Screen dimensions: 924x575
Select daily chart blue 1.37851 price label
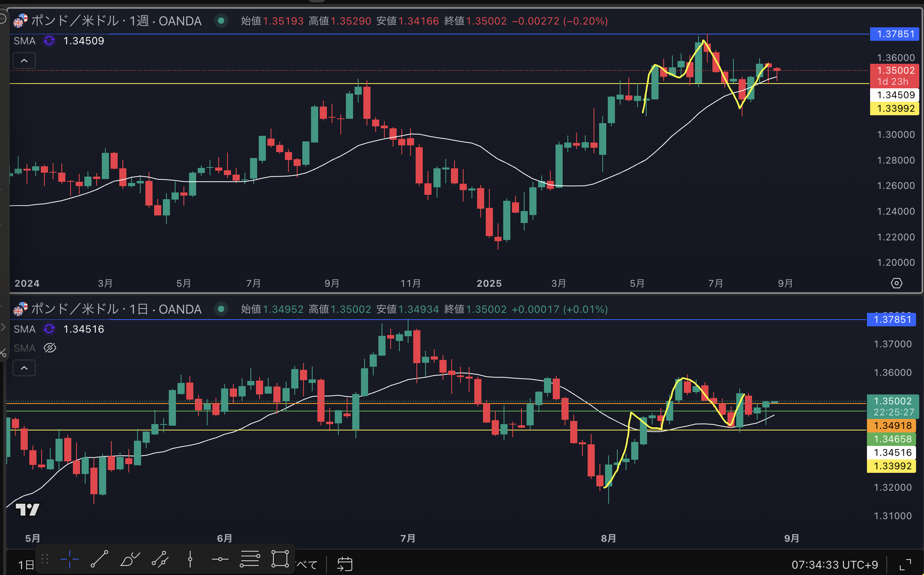[x=892, y=319]
